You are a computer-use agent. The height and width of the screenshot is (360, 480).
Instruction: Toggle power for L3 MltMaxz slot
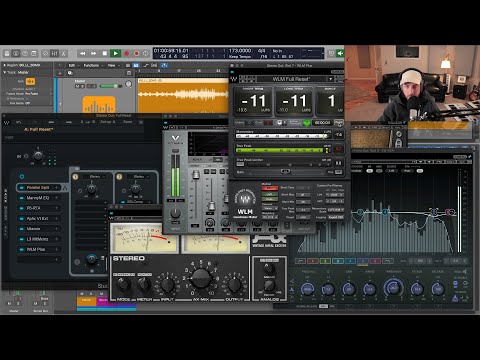pyautogui.click(x=22, y=239)
